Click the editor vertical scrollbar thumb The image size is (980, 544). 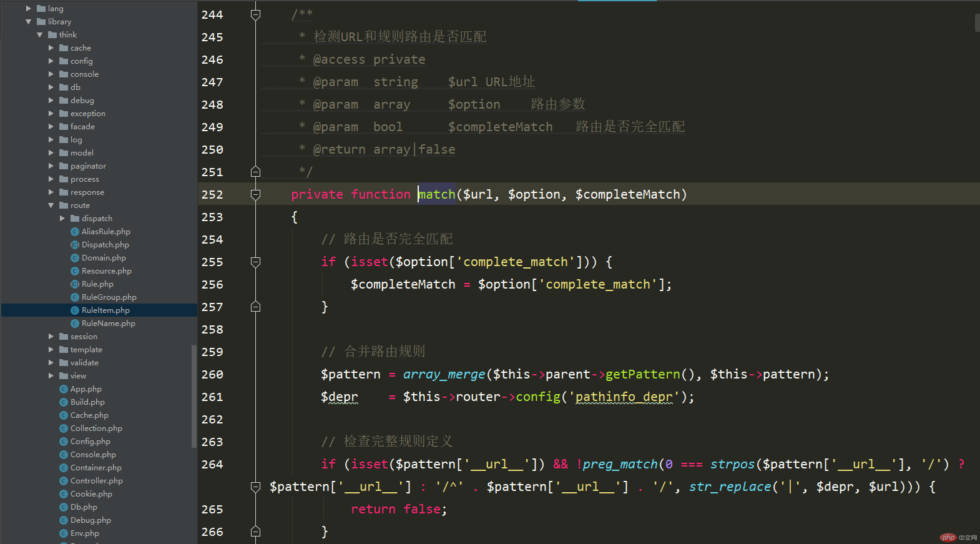point(977,22)
